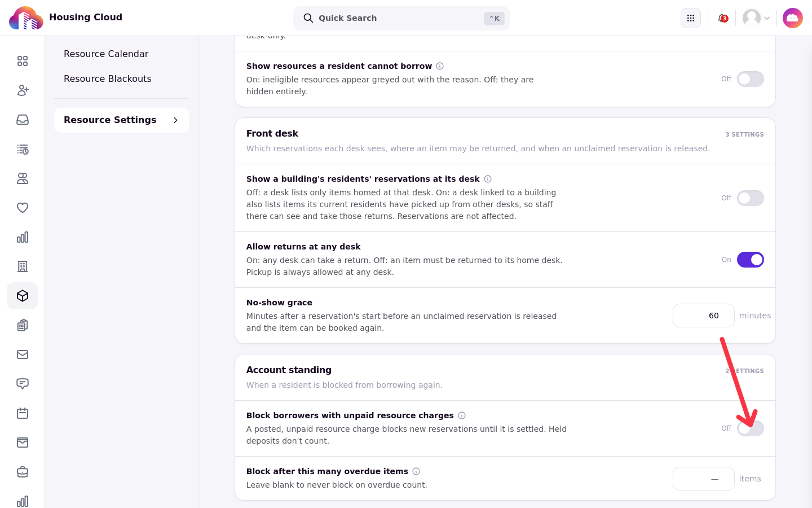Open Resource Blackouts page
The height and width of the screenshot is (508, 812).
pos(108,78)
